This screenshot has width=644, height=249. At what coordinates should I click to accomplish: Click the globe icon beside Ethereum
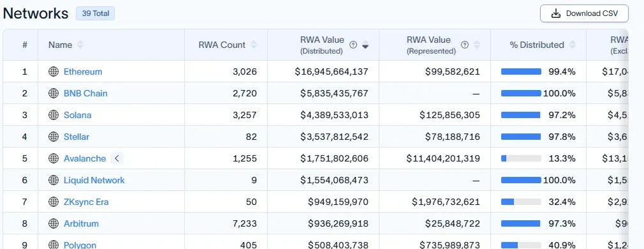point(54,72)
